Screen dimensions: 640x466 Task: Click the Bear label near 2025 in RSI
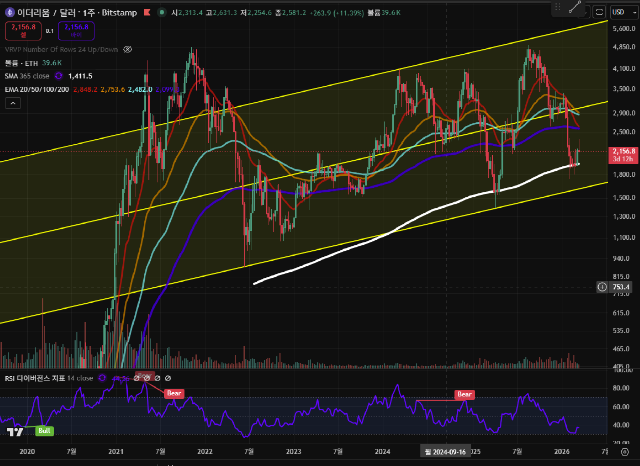[x=464, y=394]
